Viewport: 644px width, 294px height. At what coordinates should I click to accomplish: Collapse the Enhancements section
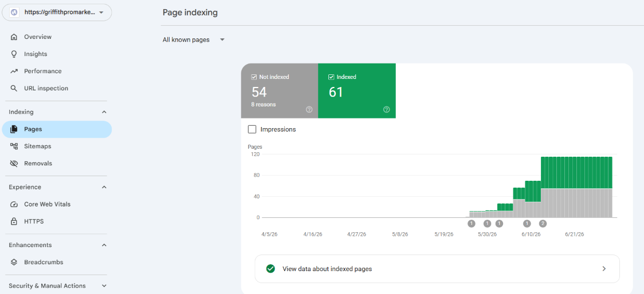point(104,245)
